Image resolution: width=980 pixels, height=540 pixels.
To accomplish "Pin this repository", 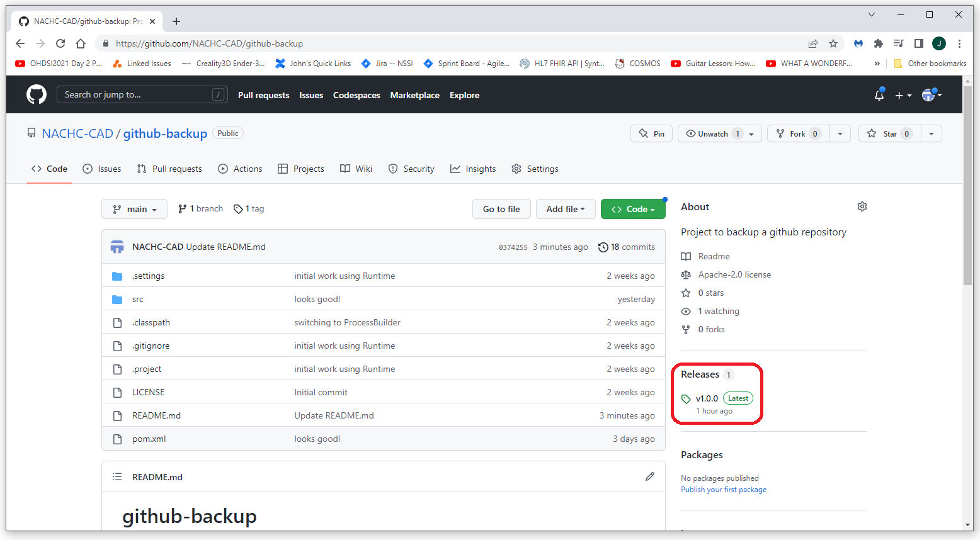I will (652, 133).
